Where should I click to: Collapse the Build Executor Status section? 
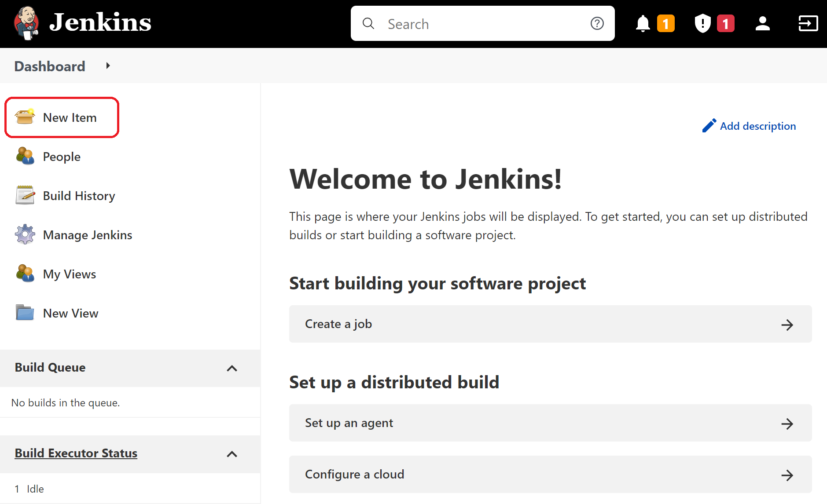[232, 454]
